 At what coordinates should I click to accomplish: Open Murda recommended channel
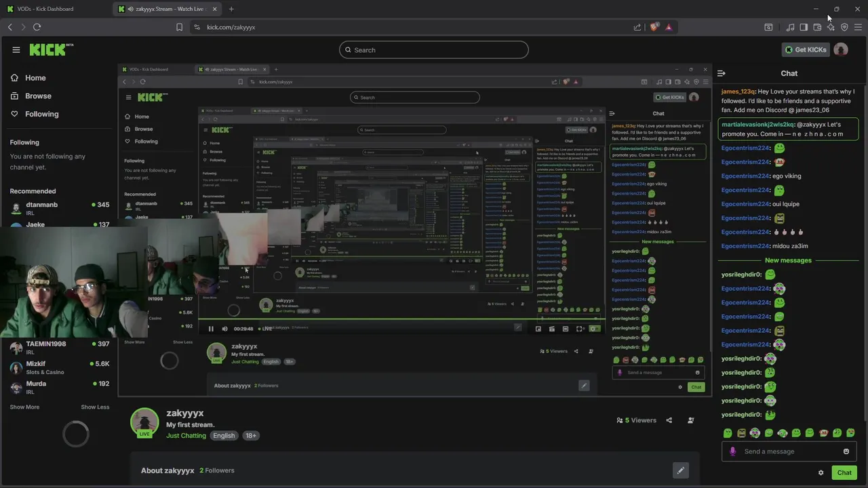(60, 387)
